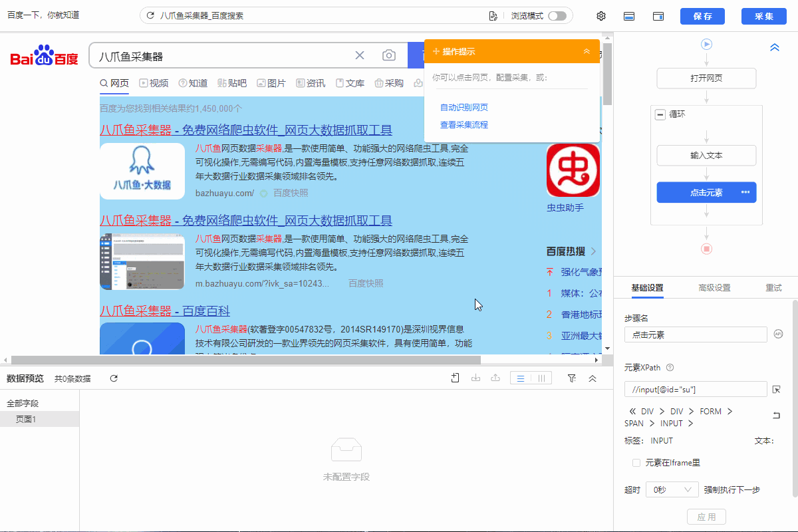798x532 pixels.
Task: Click the 保存 save button
Action: 702,16
